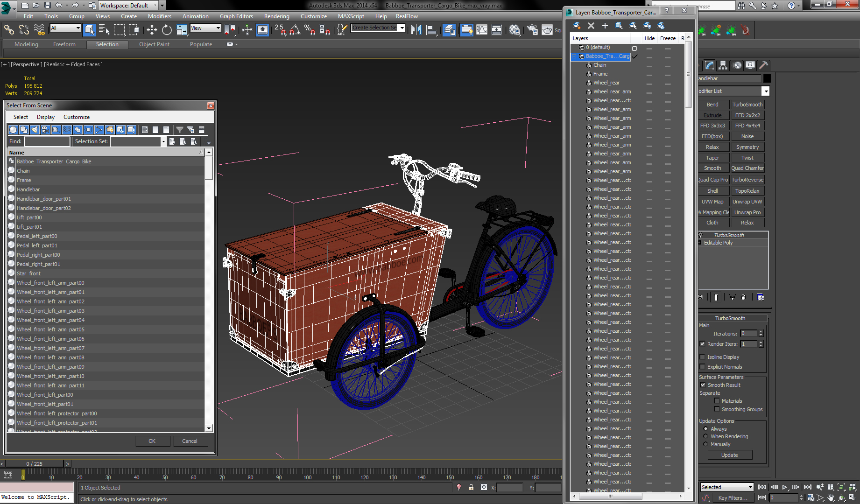Open the MAXScript menu
Screen dimensions: 860x504
[351, 16]
